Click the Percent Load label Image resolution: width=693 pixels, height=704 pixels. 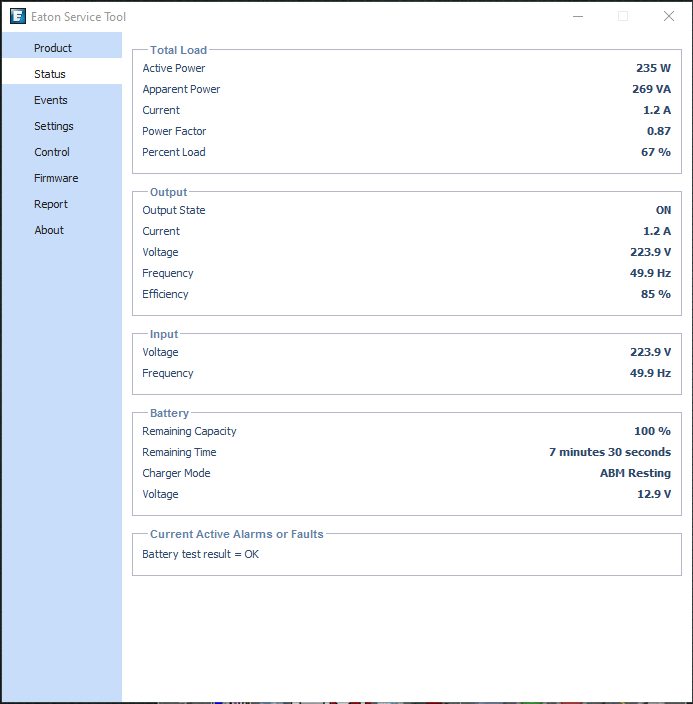pyautogui.click(x=173, y=152)
